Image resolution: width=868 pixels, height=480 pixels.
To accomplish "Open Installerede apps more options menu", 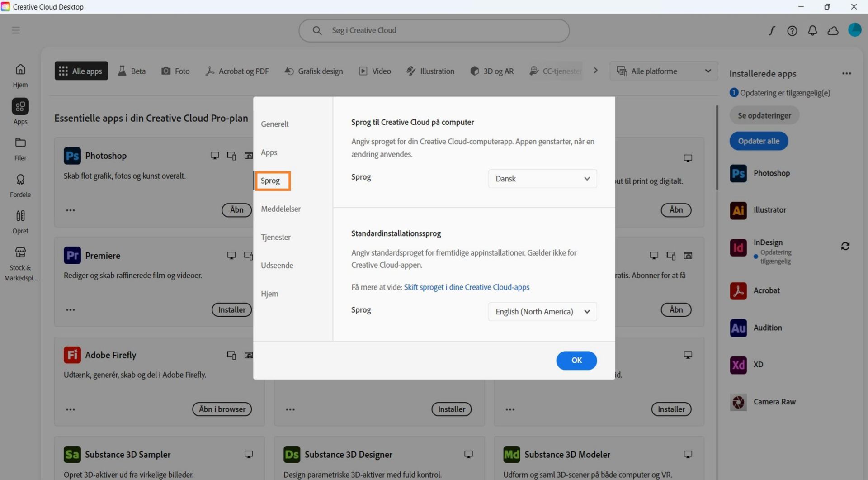I will click(846, 73).
